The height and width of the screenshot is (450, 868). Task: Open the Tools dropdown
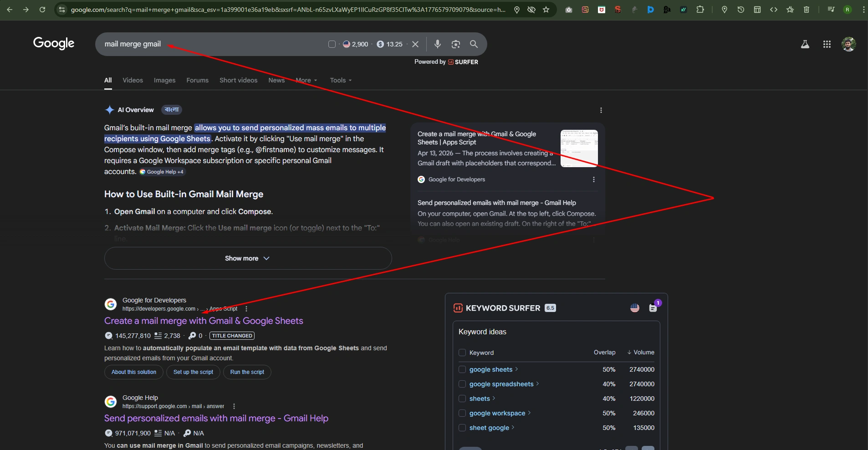point(341,80)
